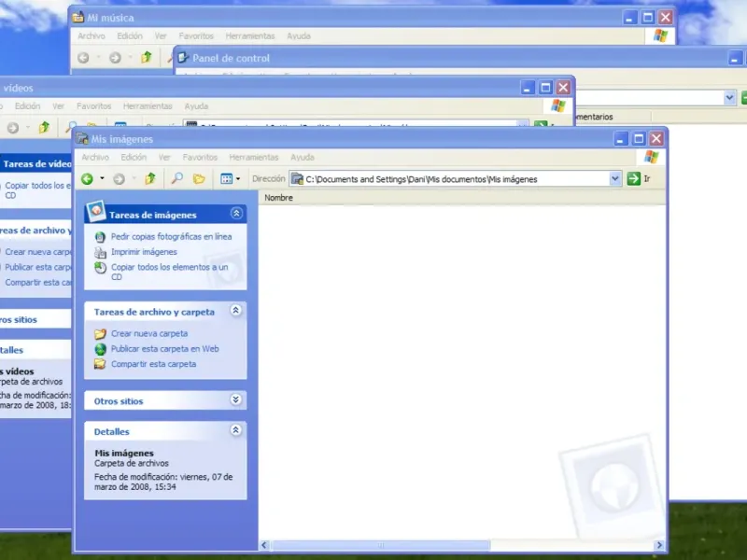The image size is (747, 560).
Task: Maximize the Mis imágenes window
Action: pos(639,138)
